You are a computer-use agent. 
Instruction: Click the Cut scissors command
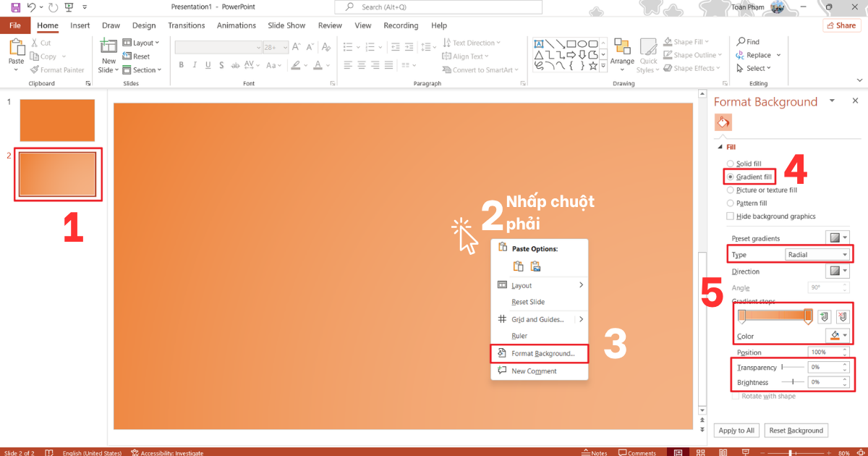pos(41,43)
